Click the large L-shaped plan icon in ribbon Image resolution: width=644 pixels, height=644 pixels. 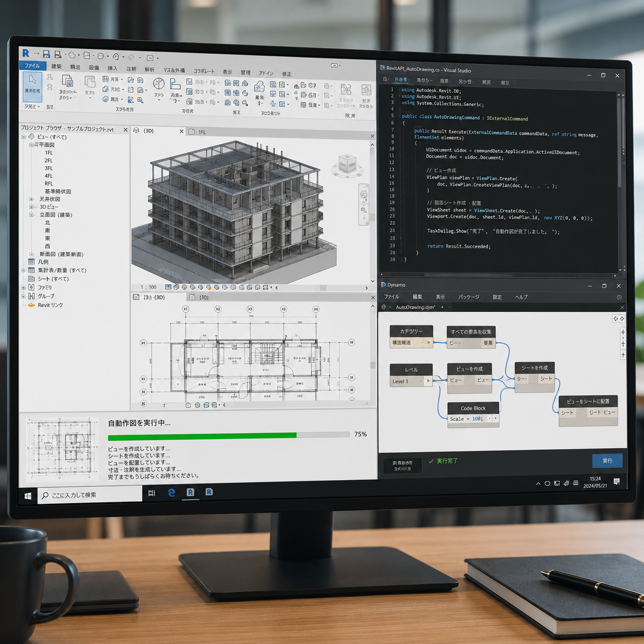(x=176, y=84)
